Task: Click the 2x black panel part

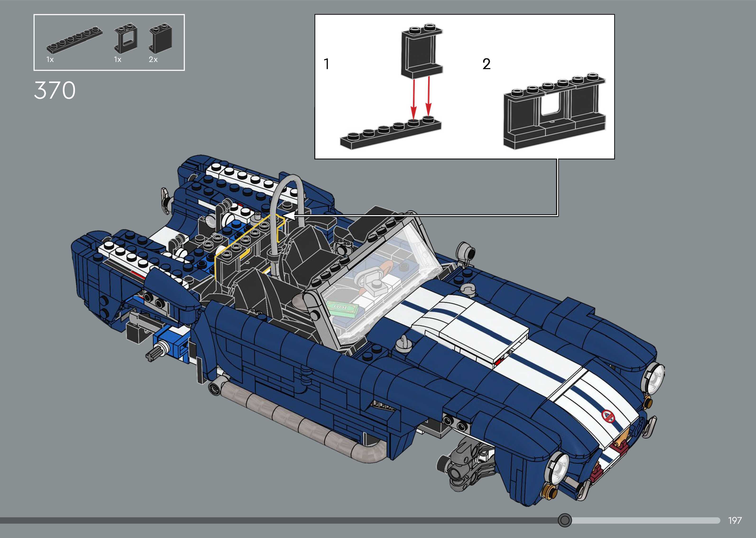Action: pyautogui.click(x=160, y=39)
